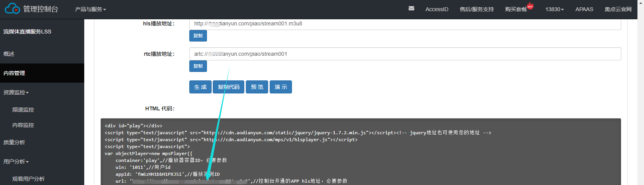The width and height of the screenshot is (644, 185).
Task: Click the code line 'var objectPlayer=new mpsPlayer({'
Action: tap(148, 153)
